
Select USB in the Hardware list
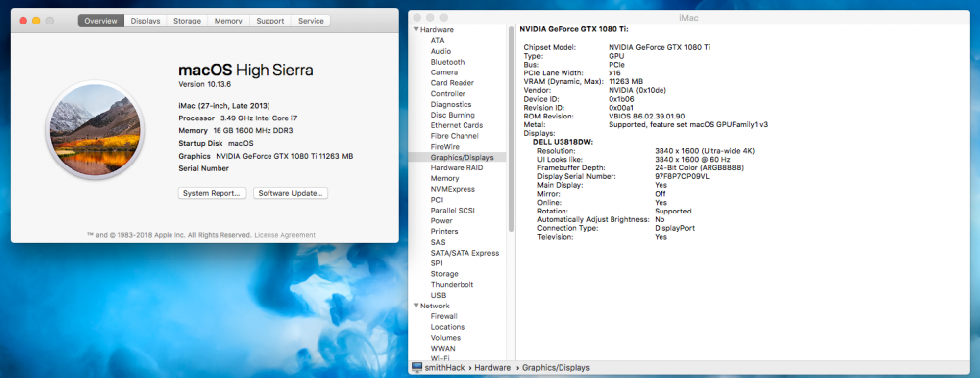tap(438, 296)
